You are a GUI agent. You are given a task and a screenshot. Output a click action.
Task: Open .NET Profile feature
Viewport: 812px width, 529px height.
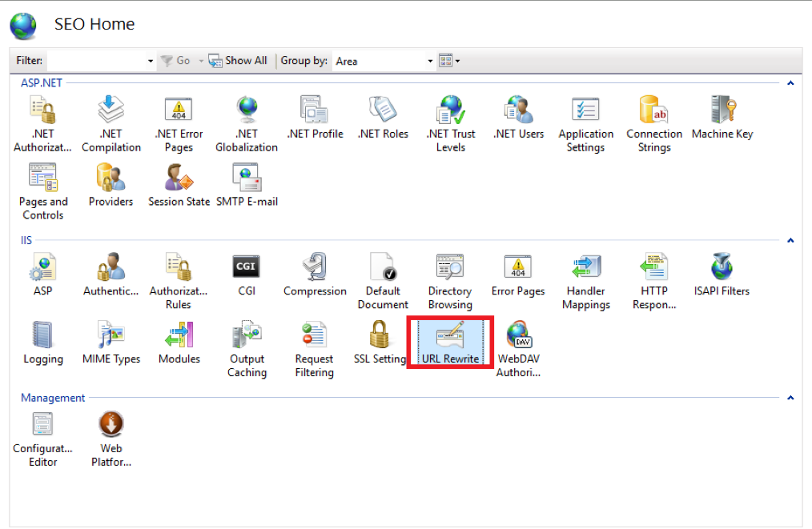coord(315,118)
